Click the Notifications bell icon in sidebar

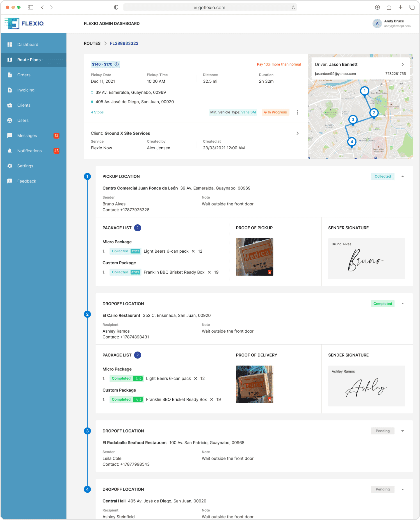click(x=10, y=151)
